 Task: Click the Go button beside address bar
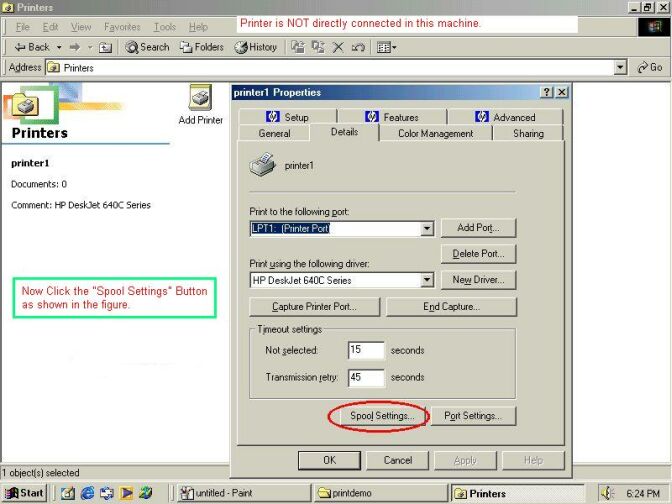650,67
